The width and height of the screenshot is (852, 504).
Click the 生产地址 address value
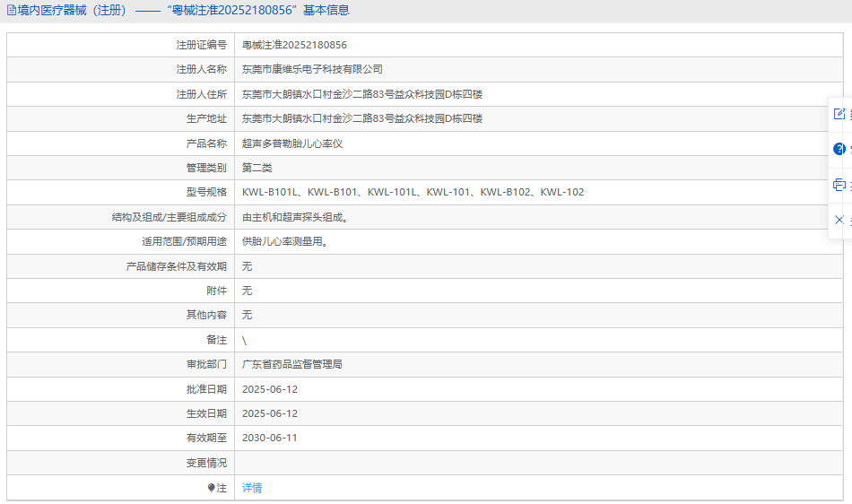(x=362, y=118)
